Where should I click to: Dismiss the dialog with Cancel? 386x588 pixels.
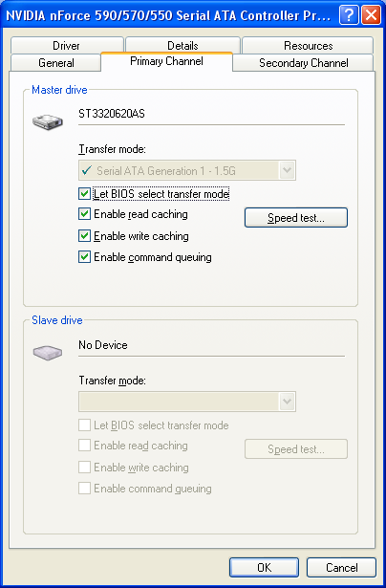(x=341, y=567)
